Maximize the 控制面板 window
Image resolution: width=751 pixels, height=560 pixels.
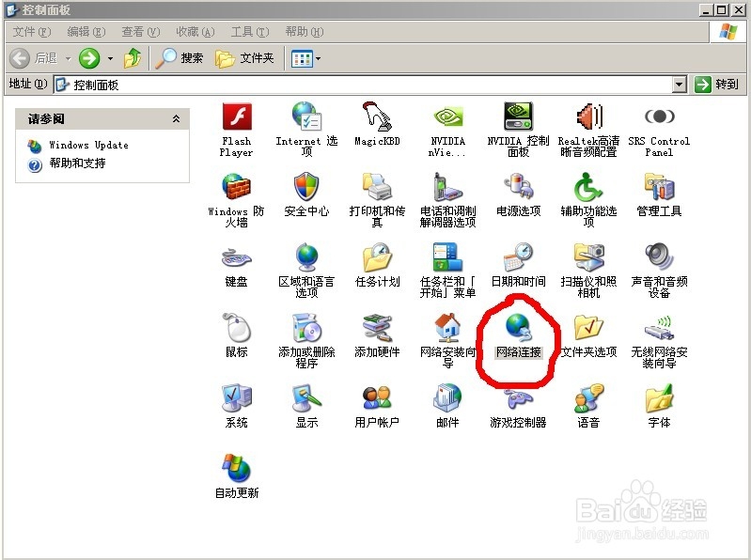[x=722, y=10]
